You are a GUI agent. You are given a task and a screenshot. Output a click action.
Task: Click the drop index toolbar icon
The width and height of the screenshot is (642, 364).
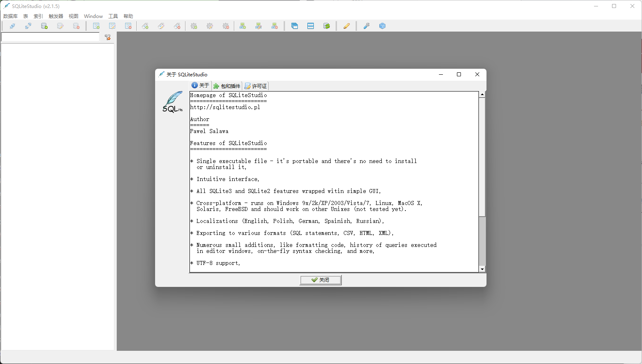[x=177, y=26]
